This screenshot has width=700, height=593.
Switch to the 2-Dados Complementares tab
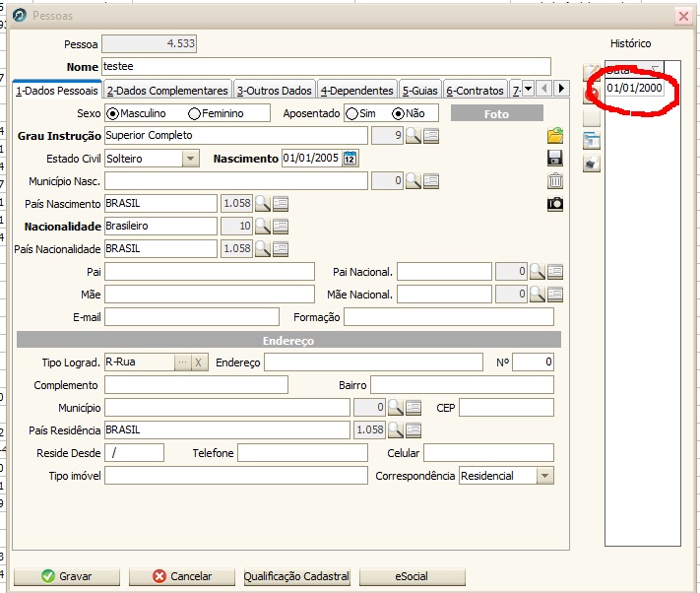(167, 91)
